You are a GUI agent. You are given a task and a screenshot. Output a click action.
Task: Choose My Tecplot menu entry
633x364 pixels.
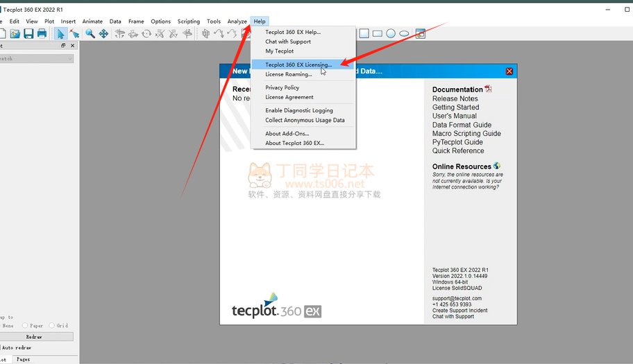pyautogui.click(x=303, y=51)
